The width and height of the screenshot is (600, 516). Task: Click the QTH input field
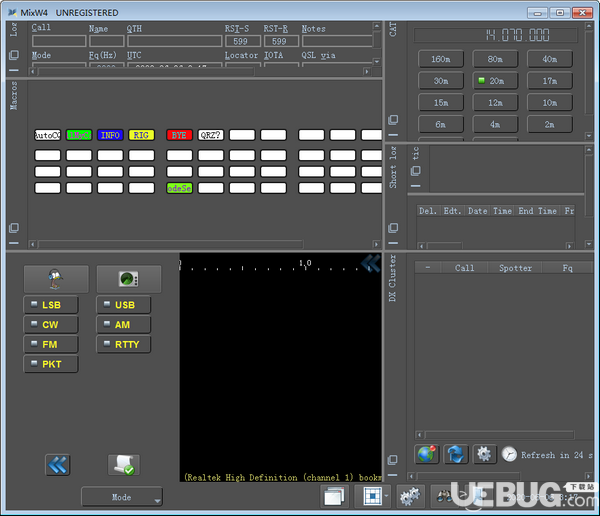point(174,41)
